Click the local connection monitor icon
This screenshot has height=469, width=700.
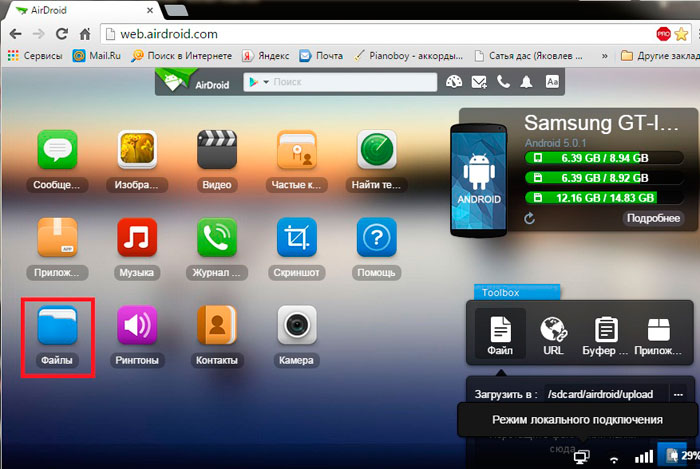tap(582, 457)
